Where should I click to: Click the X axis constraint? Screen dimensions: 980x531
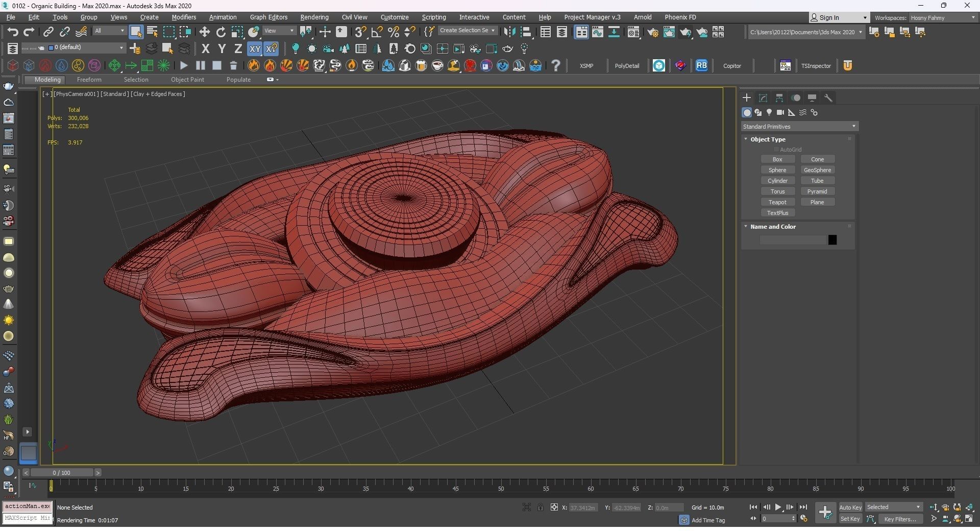tap(205, 49)
